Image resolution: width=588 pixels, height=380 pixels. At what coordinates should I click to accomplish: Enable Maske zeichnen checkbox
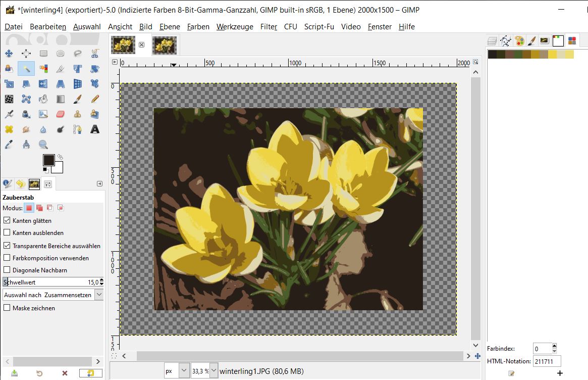[x=7, y=308]
